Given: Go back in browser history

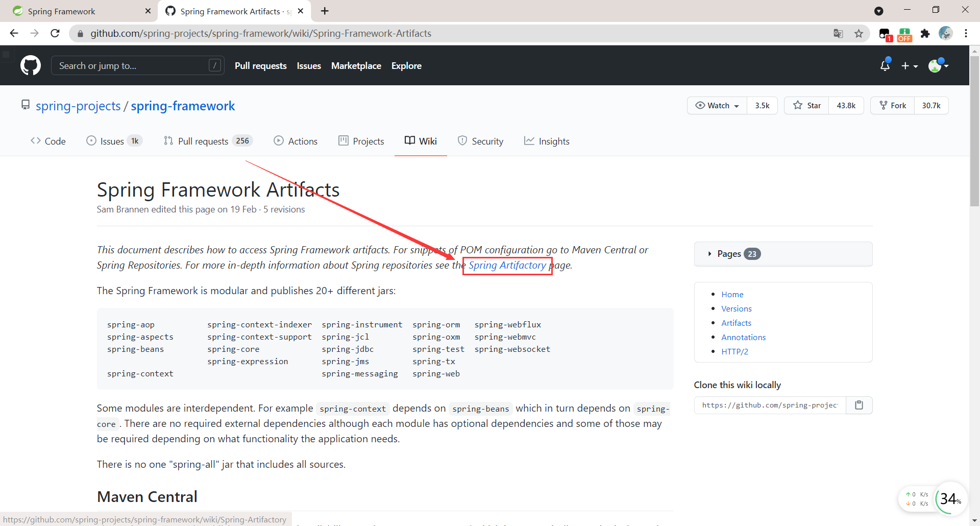Looking at the screenshot, I should point(14,33).
